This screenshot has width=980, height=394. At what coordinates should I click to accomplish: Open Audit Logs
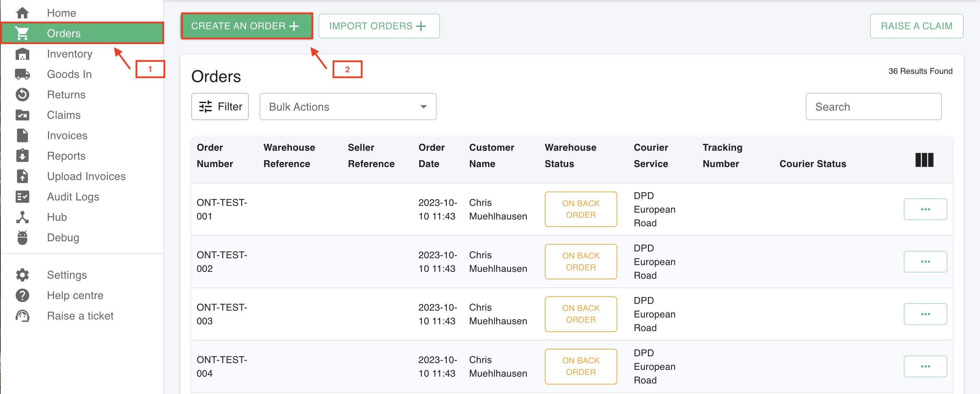[x=82, y=197]
